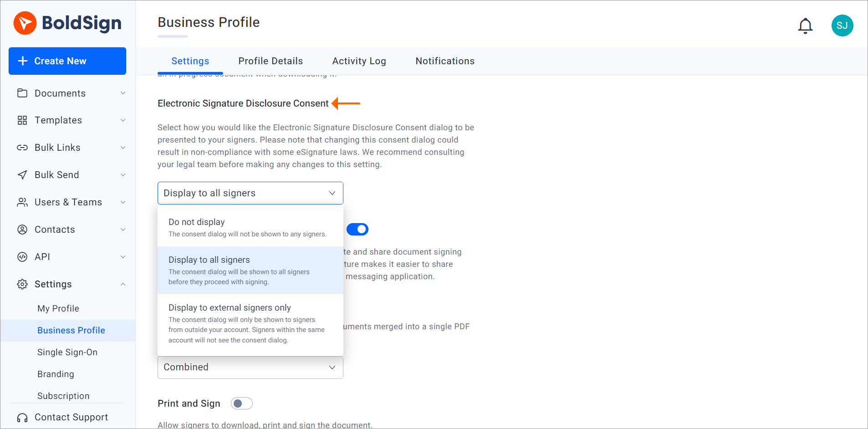Click the Contacts sidebar icon
Viewport: 868px width, 429px height.
(23, 229)
